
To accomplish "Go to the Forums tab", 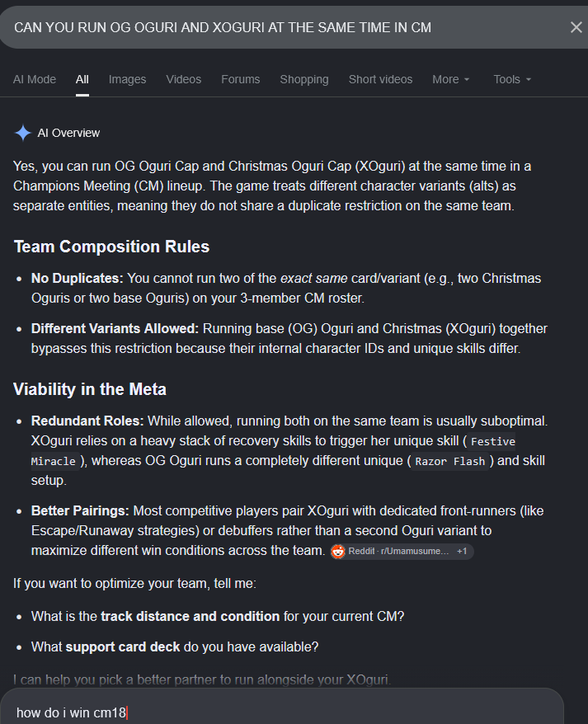I will [x=241, y=79].
